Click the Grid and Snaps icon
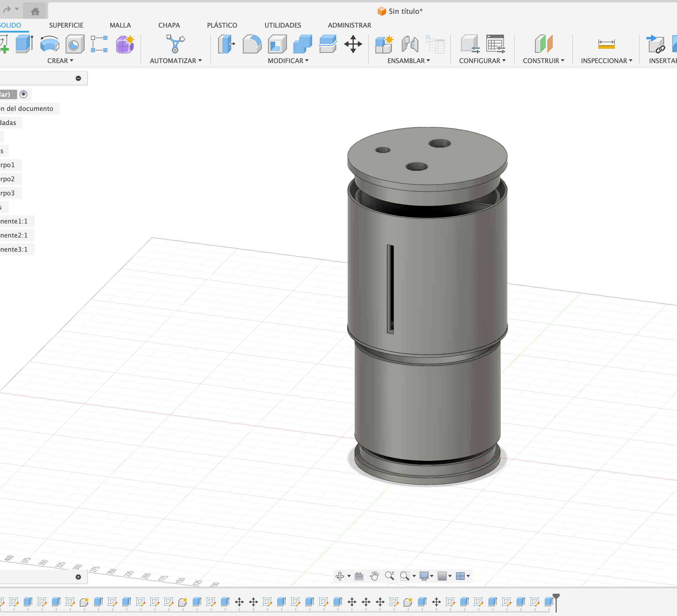Image resolution: width=677 pixels, height=616 pixels. [x=442, y=576]
